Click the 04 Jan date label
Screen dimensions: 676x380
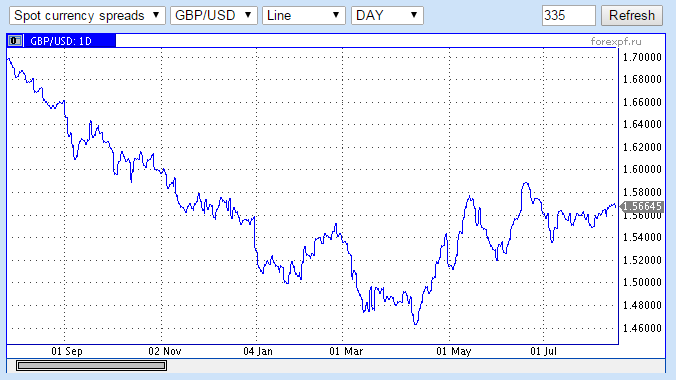(258, 351)
